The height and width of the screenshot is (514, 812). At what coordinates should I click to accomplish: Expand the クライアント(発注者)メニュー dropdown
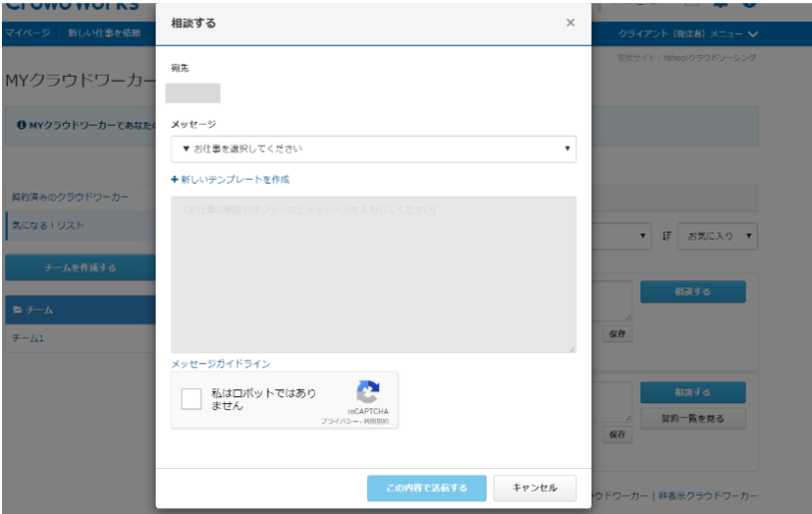click(687, 34)
